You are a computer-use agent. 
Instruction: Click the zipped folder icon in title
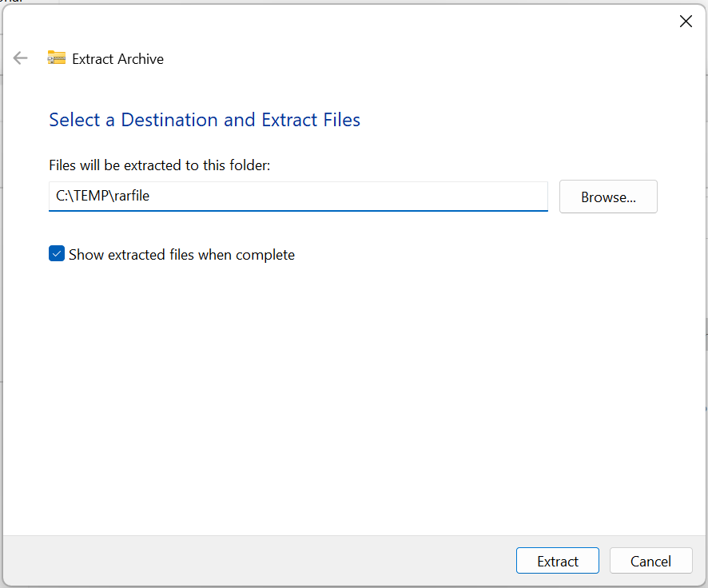tap(56, 58)
